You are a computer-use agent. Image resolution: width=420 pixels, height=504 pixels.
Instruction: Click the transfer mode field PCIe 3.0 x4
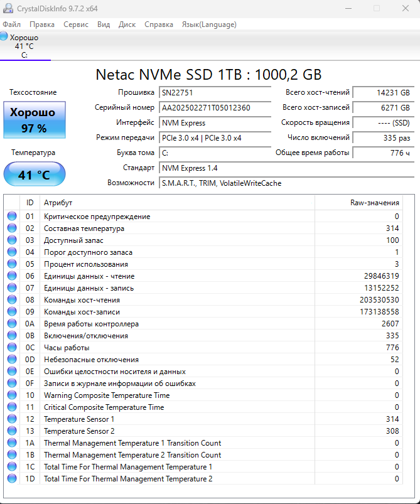click(x=215, y=138)
